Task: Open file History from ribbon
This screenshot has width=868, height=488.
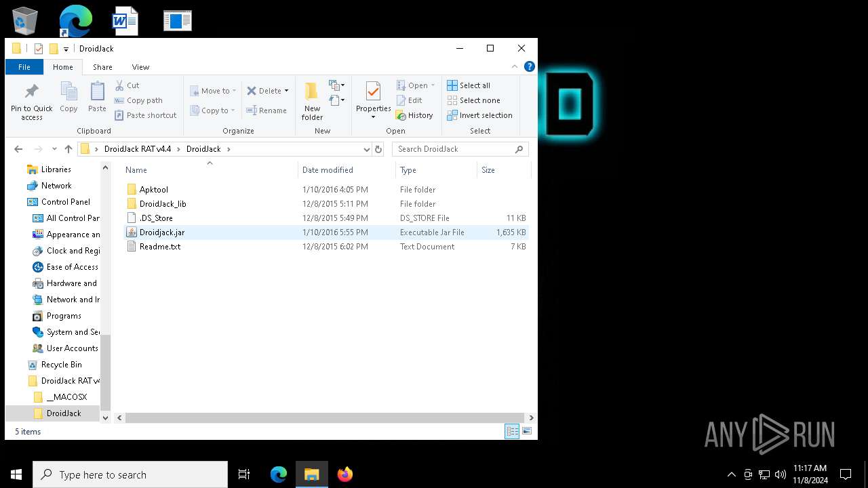Action: coord(414,115)
